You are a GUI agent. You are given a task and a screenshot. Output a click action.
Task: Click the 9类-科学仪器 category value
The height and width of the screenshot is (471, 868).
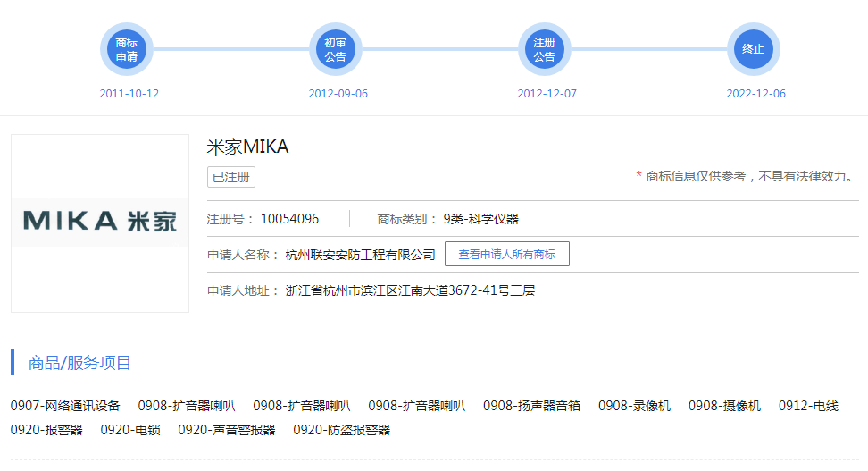click(x=481, y=219)
